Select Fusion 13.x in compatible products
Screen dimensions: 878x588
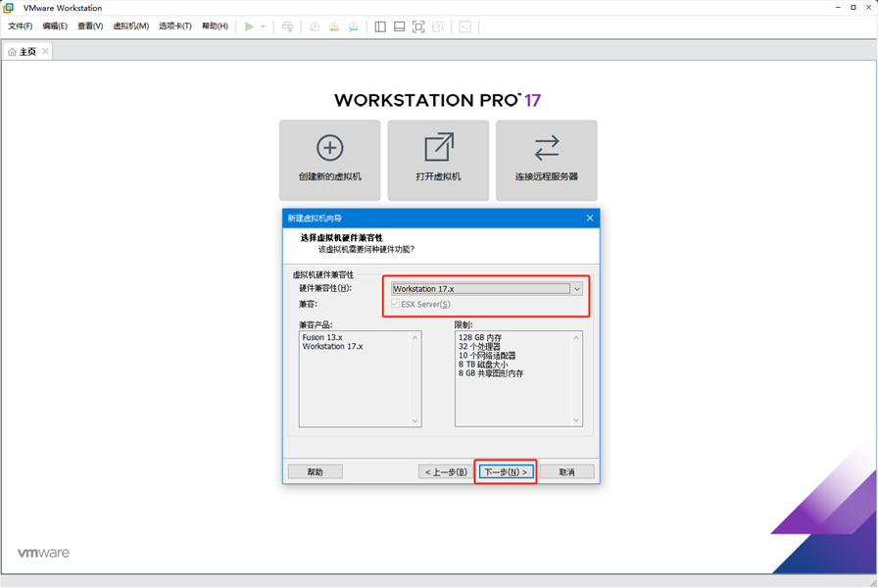(x=322, y=337)
